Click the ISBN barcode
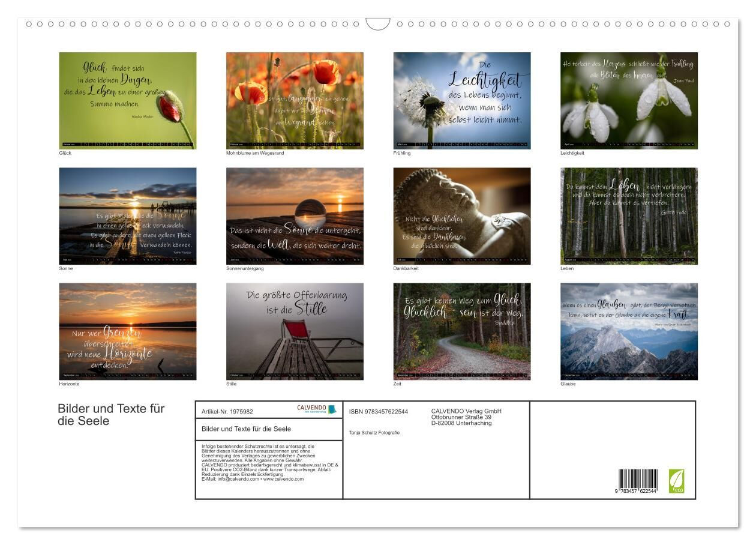Image resolution: width=756 pixels, height=545 pixels. pos(638,482)
